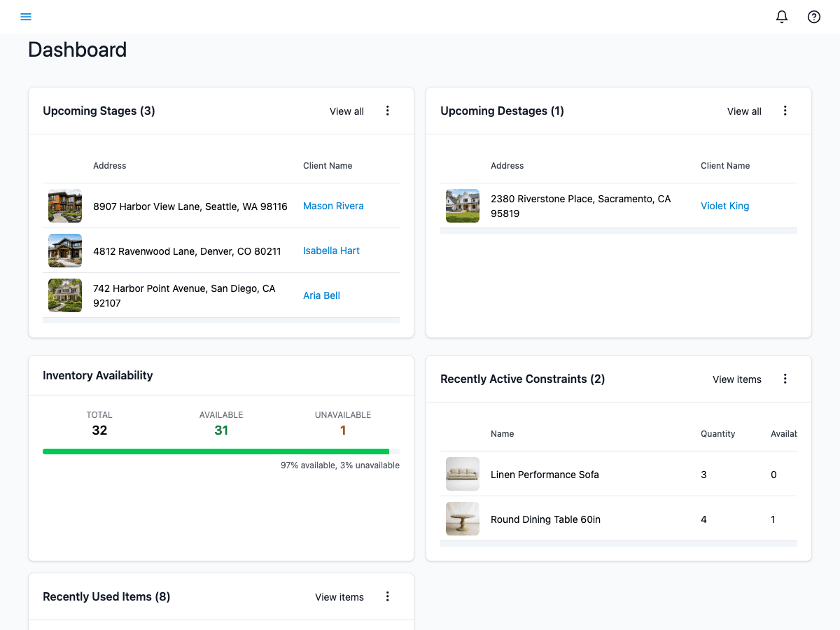Screen dimensions: 840x630
Task: Click the scrollbar below the Upcoming Stages table
Action: [x=221, y=320]
